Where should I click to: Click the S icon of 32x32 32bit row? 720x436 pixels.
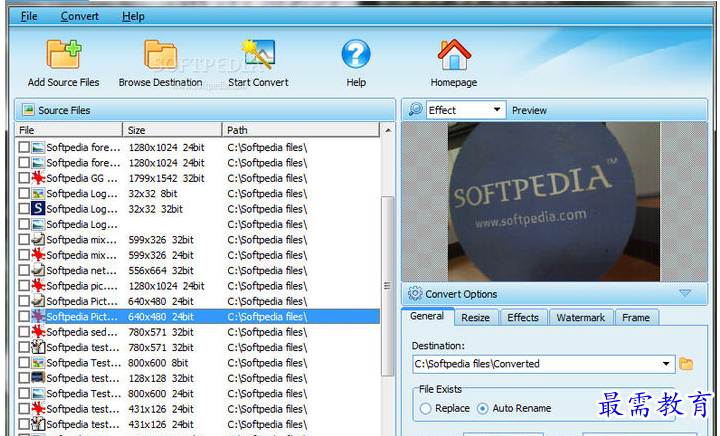coord(38,208)
